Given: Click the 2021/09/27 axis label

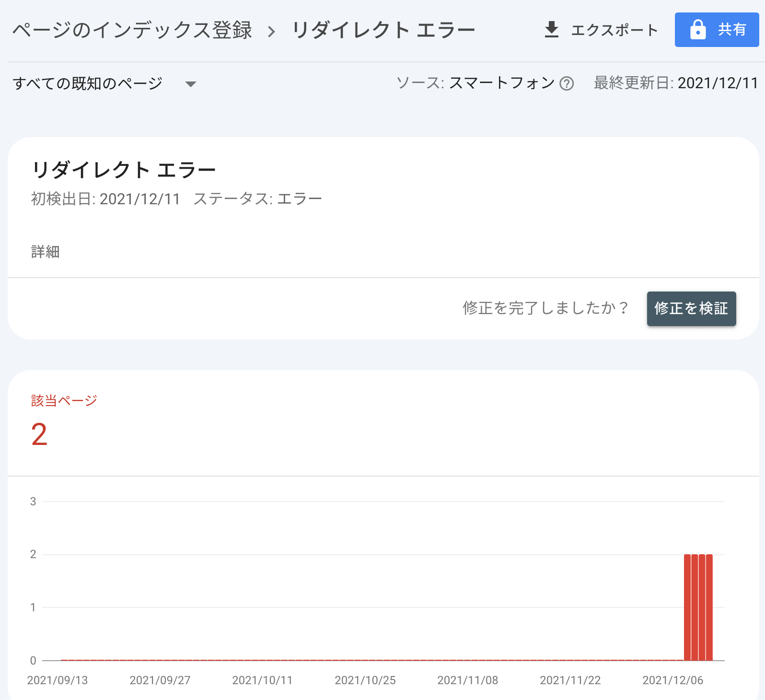Looking at the screenshot, I should tap(160, 680).
